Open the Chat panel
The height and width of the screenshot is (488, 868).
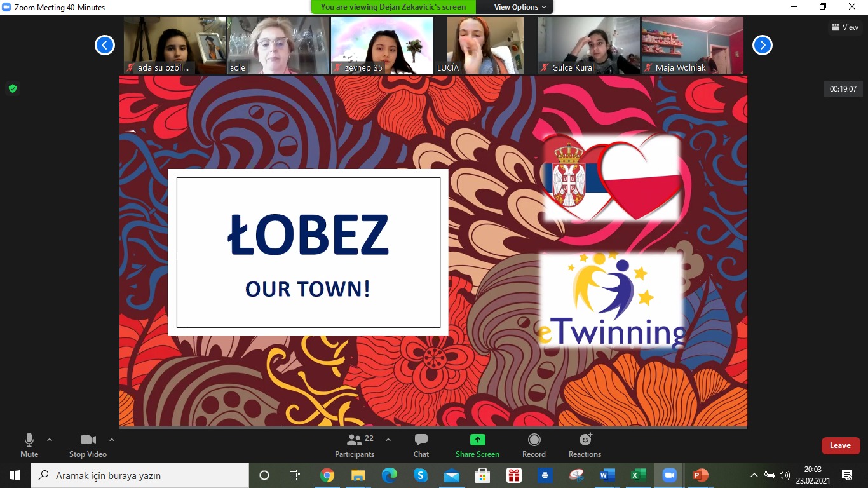pyautogui.click(x=421, y=445)
